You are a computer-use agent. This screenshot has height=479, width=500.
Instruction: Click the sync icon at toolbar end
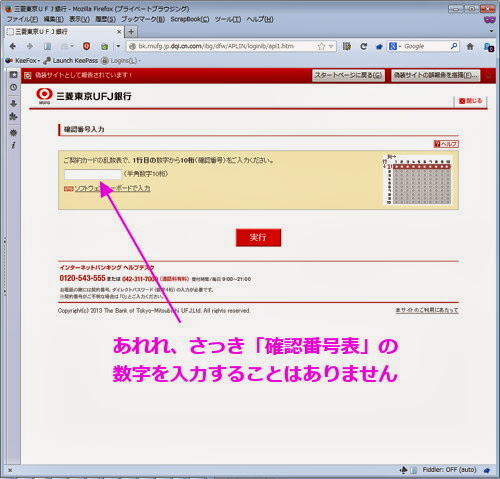coord(489,47)
